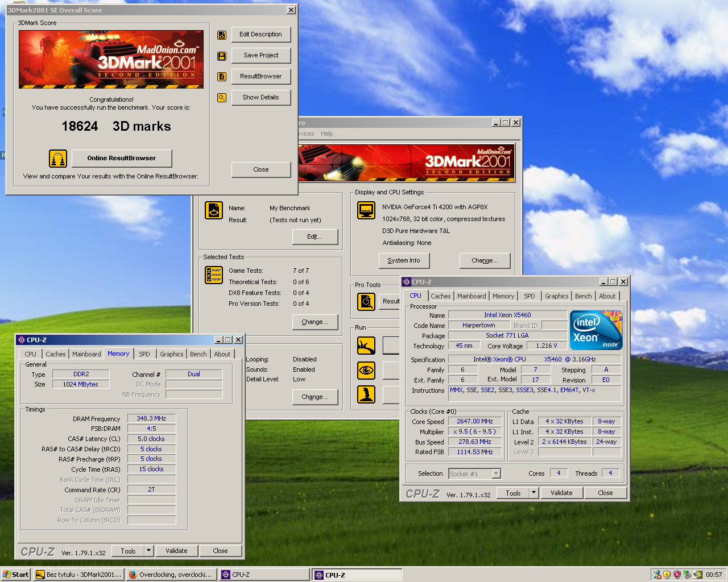Click the System Info button

coord(404,260)
